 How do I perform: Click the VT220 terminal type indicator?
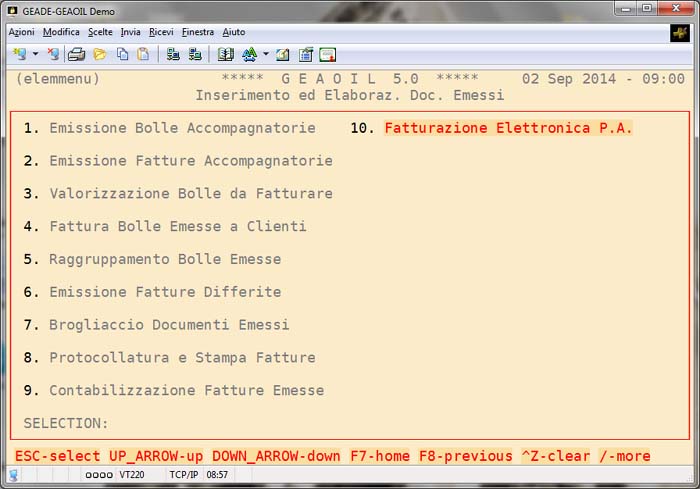(132, 474)
